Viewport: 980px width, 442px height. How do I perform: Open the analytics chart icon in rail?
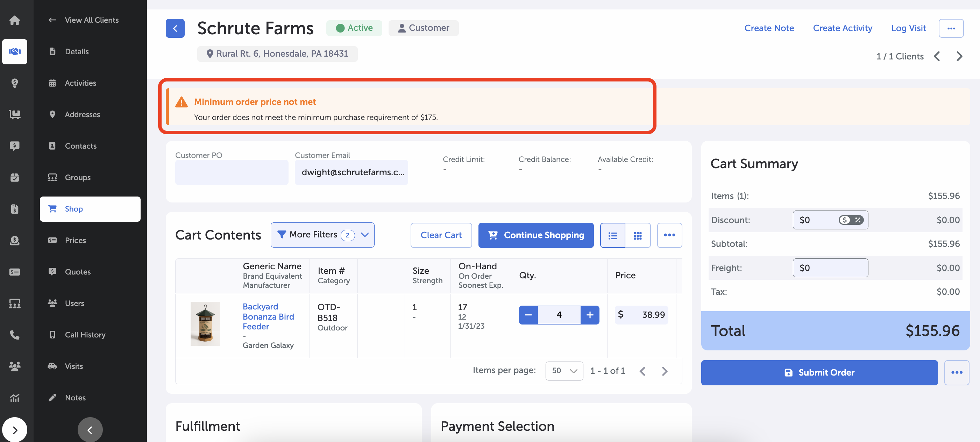tap(14, 398)
